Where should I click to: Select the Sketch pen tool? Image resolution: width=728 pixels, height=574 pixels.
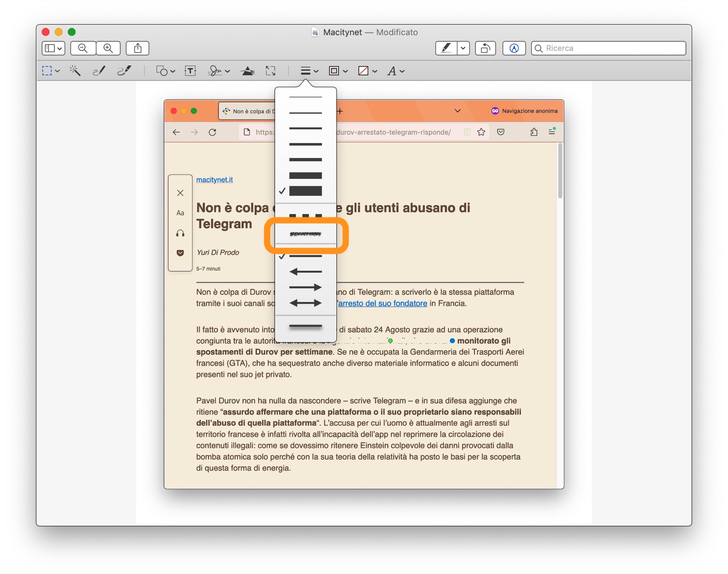coord(99,71)
